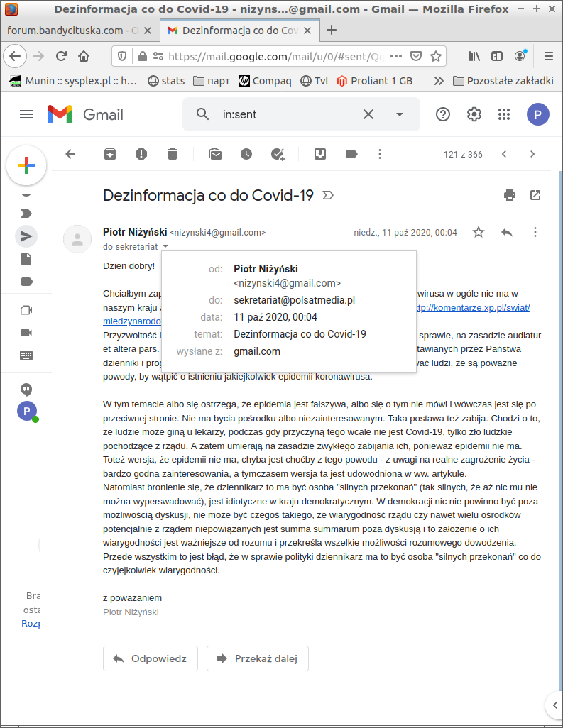
Task: Open the Firefox hamburger menu
Action: coord(549,56)
